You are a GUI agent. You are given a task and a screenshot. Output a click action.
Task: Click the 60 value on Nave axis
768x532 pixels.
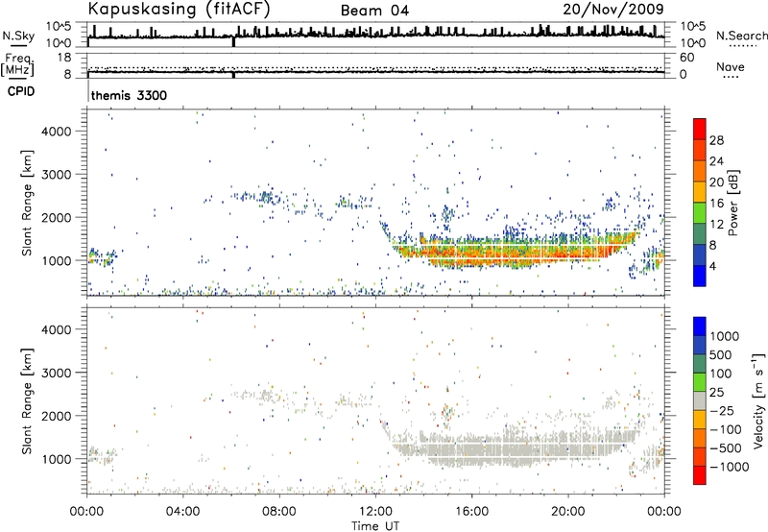[x=686, y=58]
